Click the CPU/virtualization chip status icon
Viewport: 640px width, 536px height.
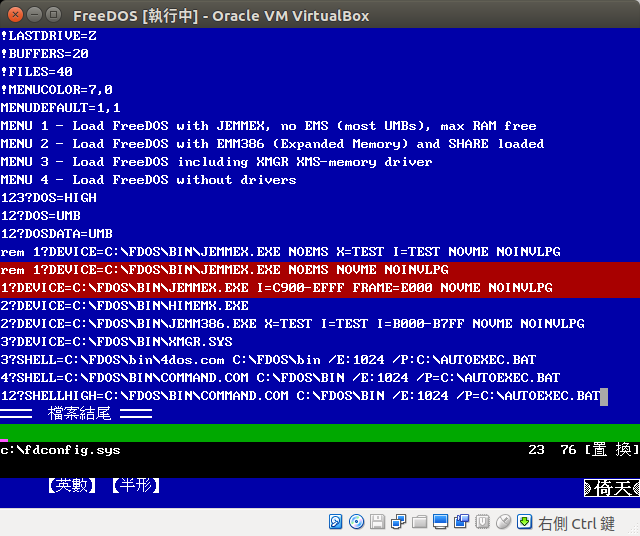[x=482, y=522]
